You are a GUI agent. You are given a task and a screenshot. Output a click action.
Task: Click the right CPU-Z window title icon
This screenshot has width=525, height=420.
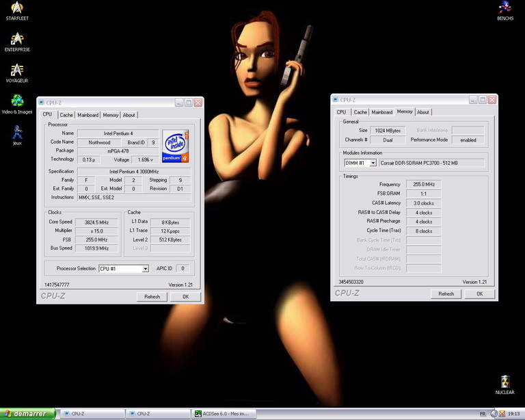pos(335,99)
